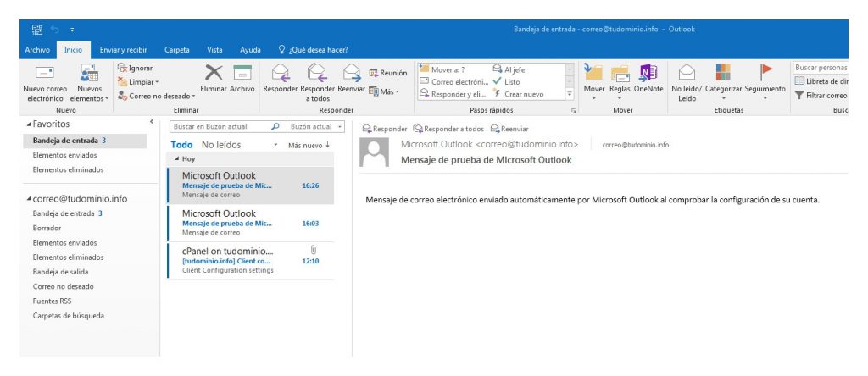The image size is (868, 376).
Task: Select the Inicio ribbon tab
Action: coord(73,50)
